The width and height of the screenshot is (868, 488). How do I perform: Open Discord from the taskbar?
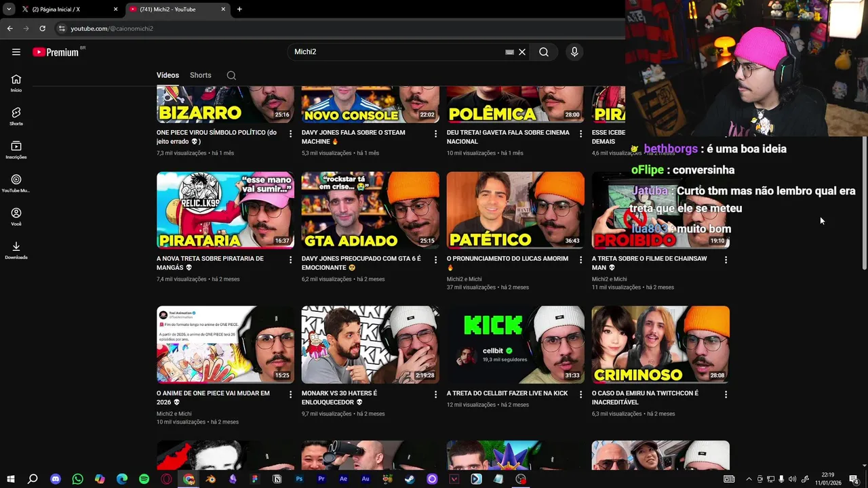coord(56,479)
